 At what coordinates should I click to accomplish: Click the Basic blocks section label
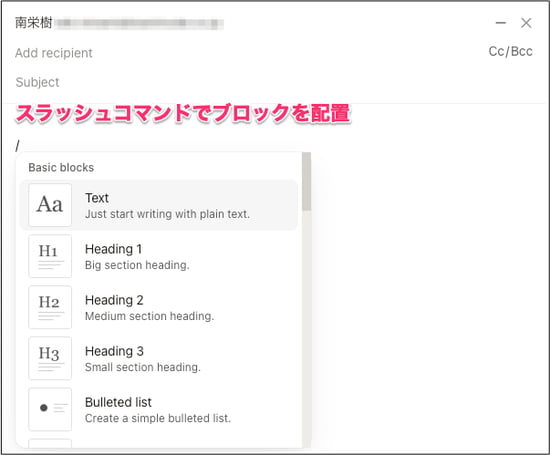pos(61,168)
